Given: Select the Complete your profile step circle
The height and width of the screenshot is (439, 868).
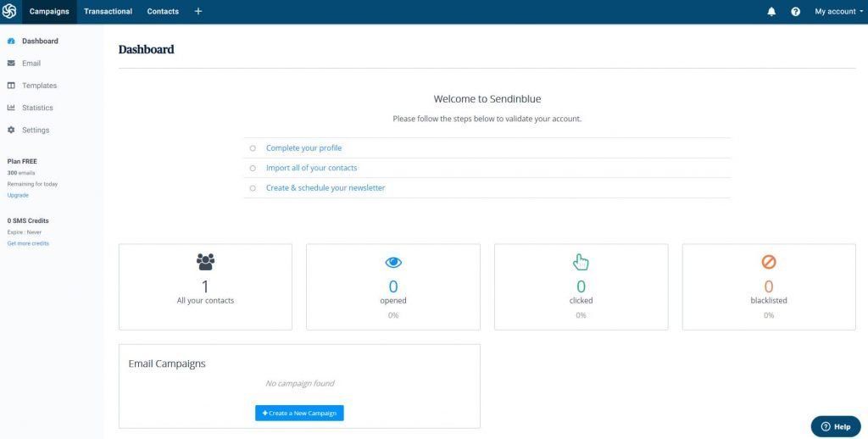Looking at the screenshot, I should (x=253, y=148).
